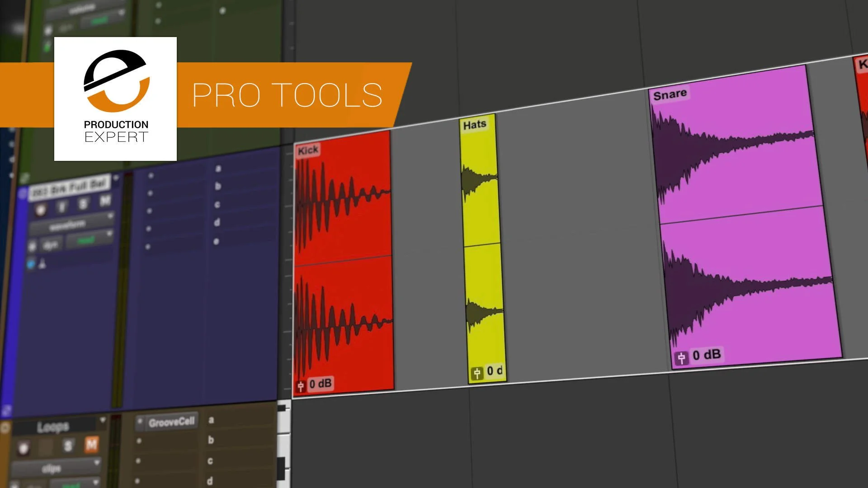Select the Kick clip name label
The image size is (868, 488).
click(308, 150)
